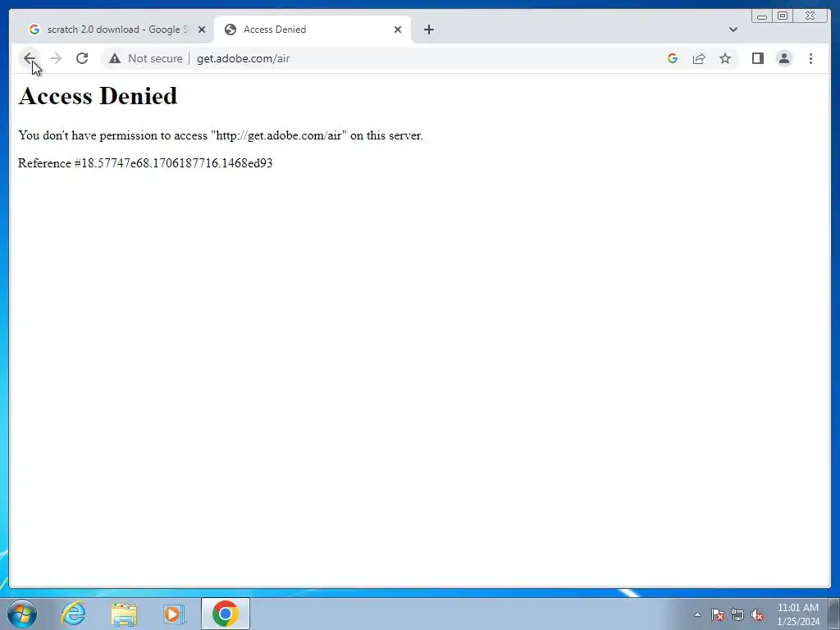The image size is (840, 630).
Task: Select the Access Denied tab
Action: click(313, 30)
